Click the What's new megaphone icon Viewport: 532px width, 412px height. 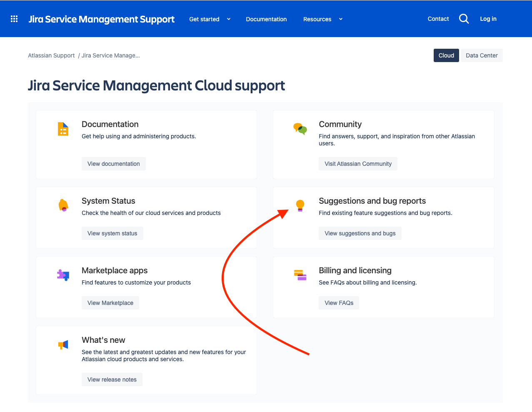coord(63,345)
